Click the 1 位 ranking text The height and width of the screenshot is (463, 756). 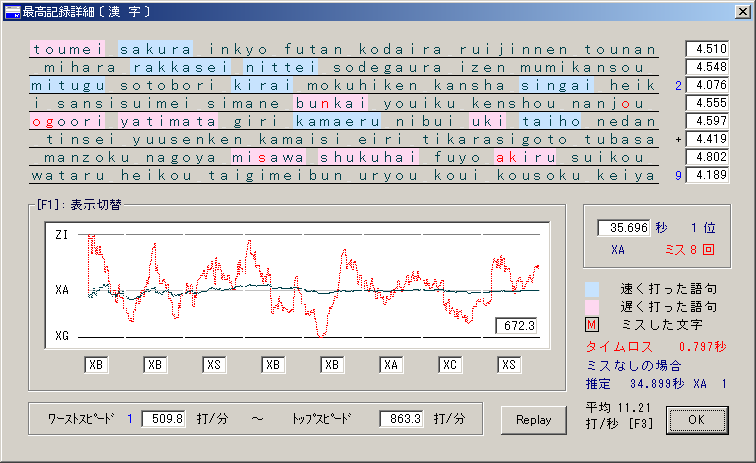coord(703,228)
